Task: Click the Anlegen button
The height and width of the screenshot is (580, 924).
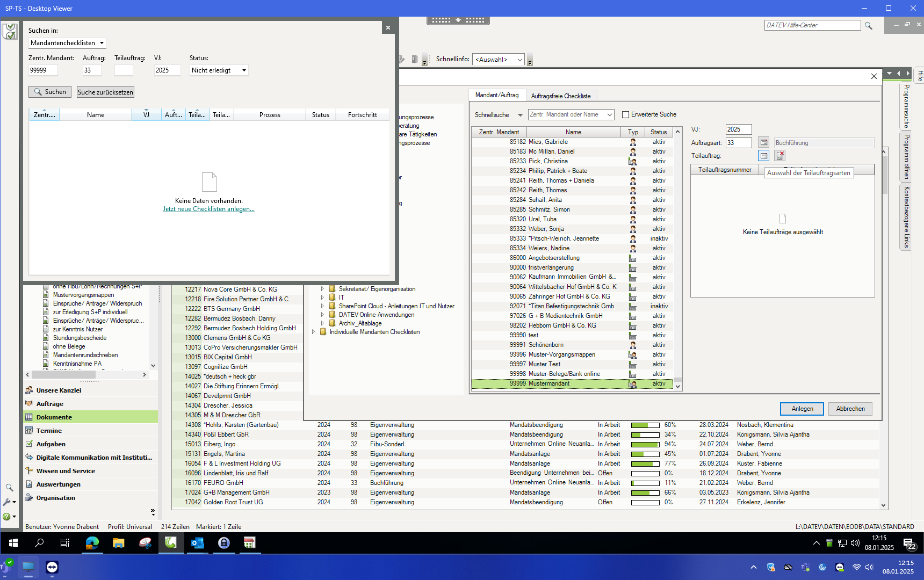Action: click(x=802, y=409)
